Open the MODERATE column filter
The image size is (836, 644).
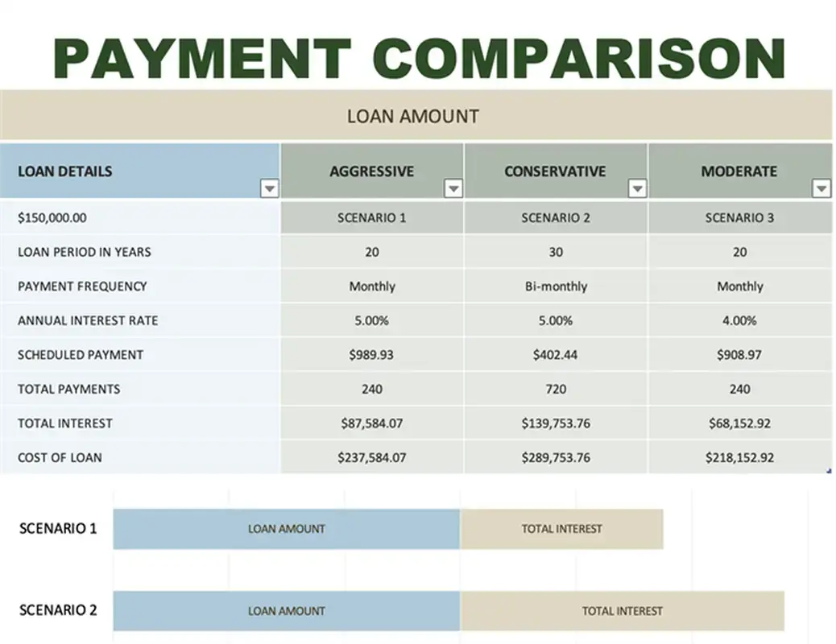[821, 188]
